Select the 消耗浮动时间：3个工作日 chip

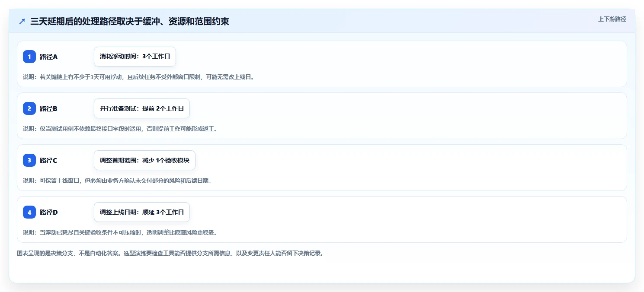pos(135,57)
